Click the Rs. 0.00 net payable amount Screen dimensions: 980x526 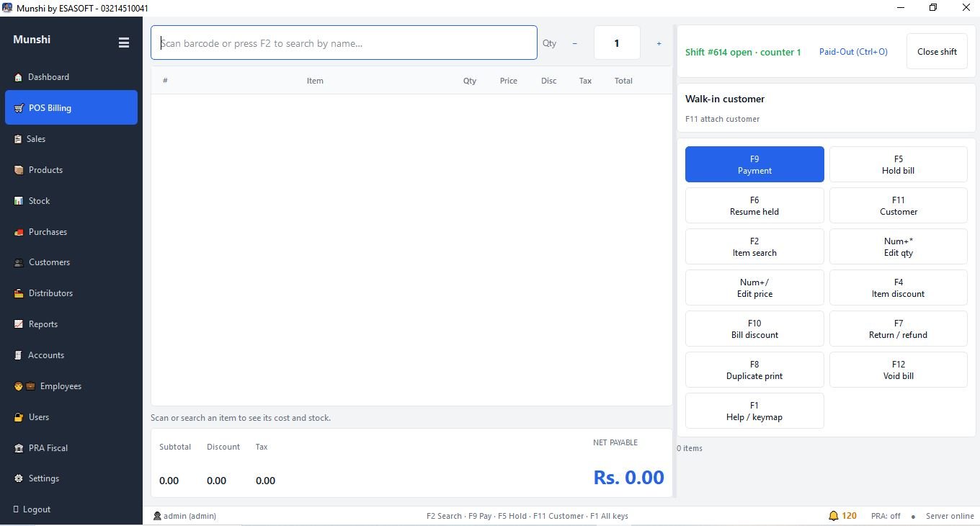pos(628,477)
